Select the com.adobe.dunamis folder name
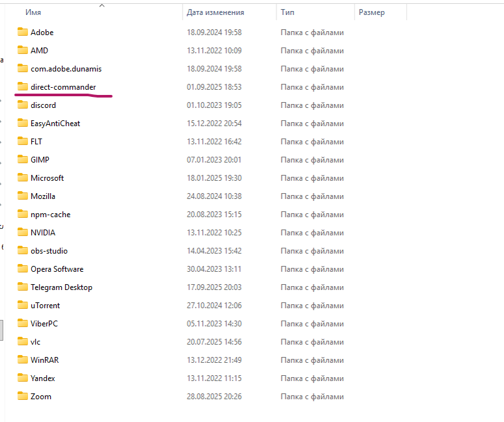This screenshot has height=422, width=504. click(x=66, y=69)
